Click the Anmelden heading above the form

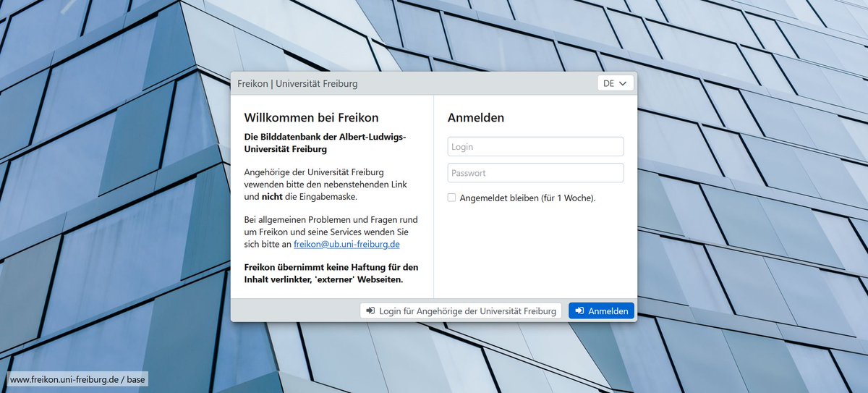(476, 117)
